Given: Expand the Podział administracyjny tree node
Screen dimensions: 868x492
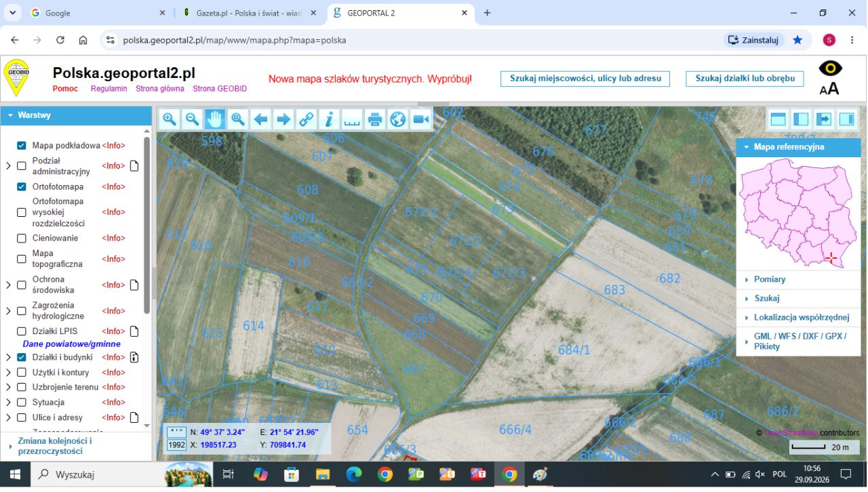Looking at the screenshot, I should 8,165.
